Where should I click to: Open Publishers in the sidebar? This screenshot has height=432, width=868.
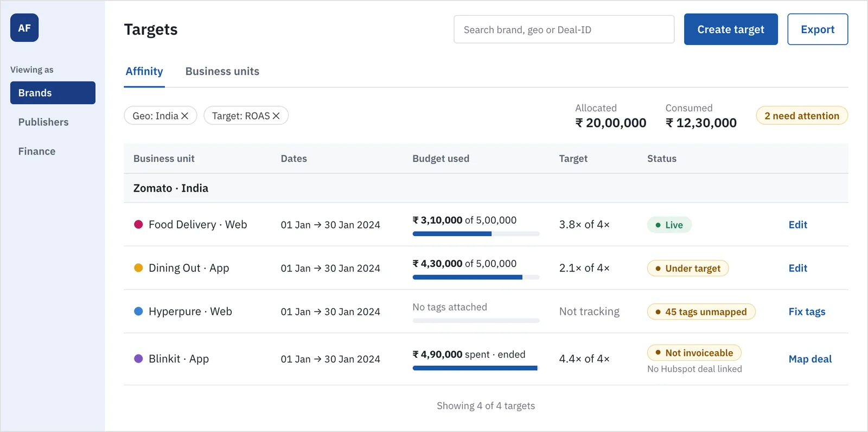pos(43,122)
